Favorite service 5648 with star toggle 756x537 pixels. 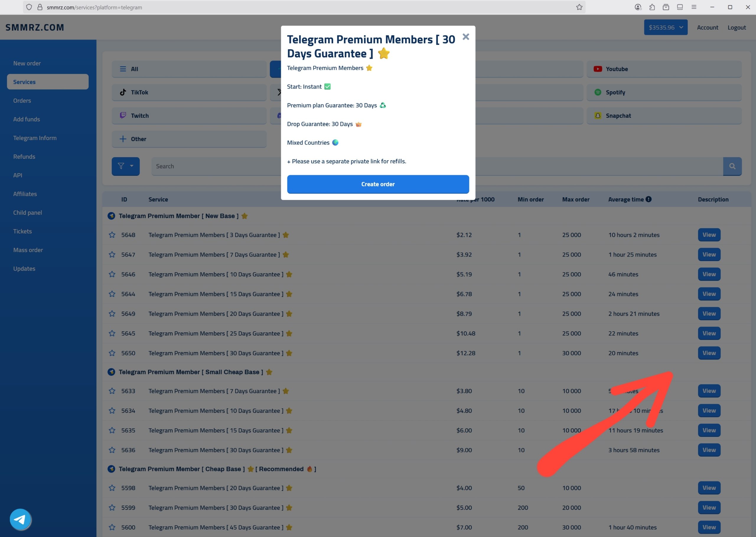click(112, 235)
